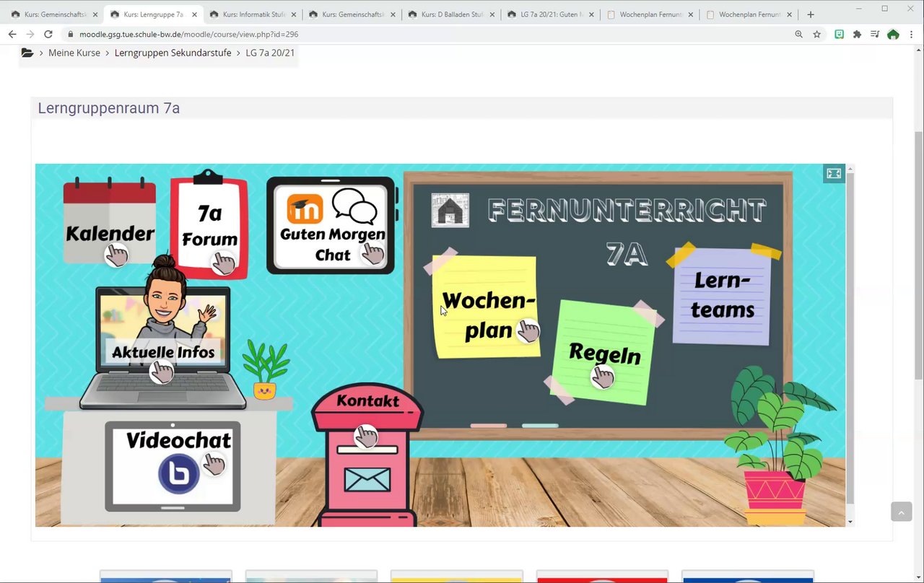Switch to the last Wochenplan Fernunt tab

(749, 14)
